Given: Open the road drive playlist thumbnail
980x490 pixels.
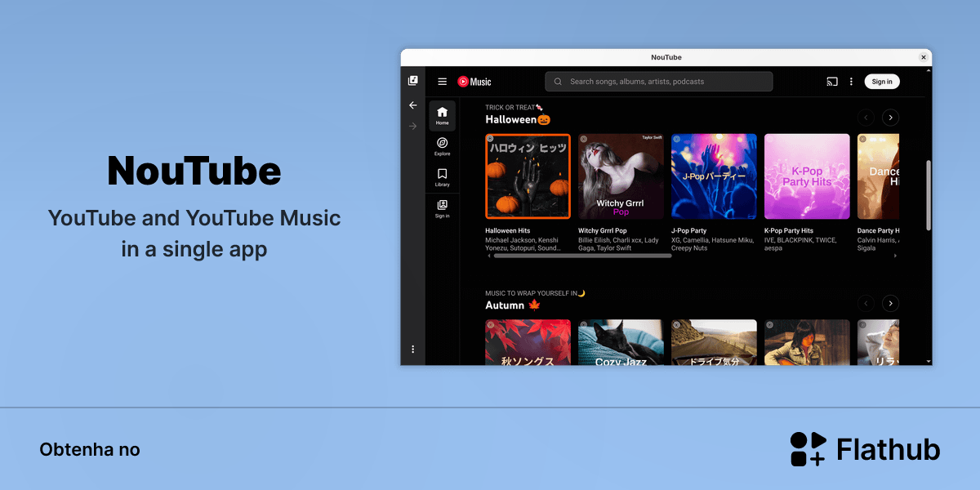Looking at the screenshot, I should pos(714,342).
